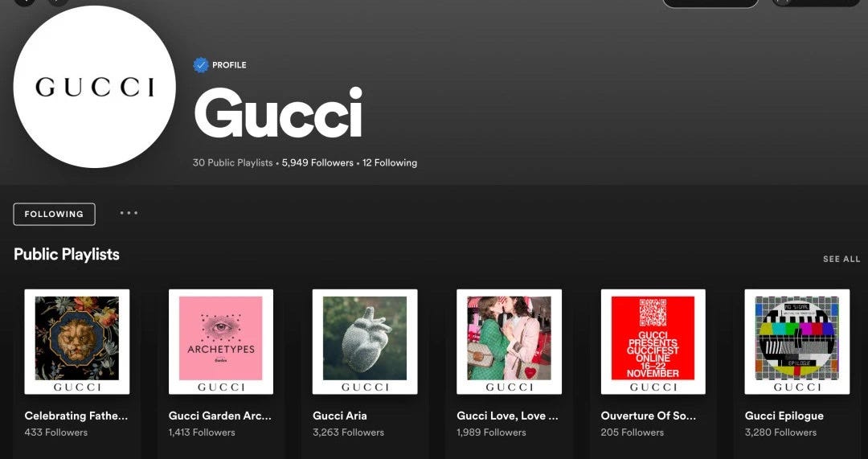Click the '3,263 Followers' text
868x459 pixels.
tap(348, 432)
